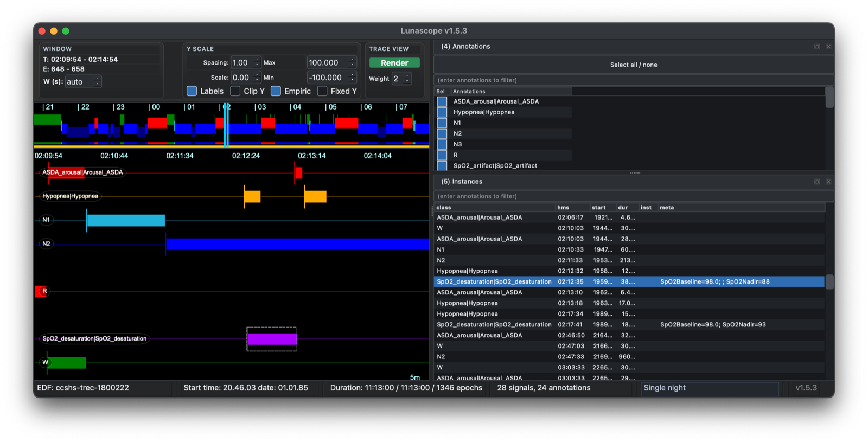Close the Annotations panel with its X icon

(828, 47)
